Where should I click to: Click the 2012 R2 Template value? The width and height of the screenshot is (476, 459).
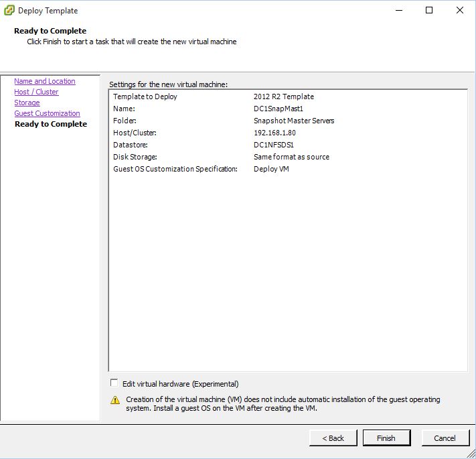pos(284,96)
